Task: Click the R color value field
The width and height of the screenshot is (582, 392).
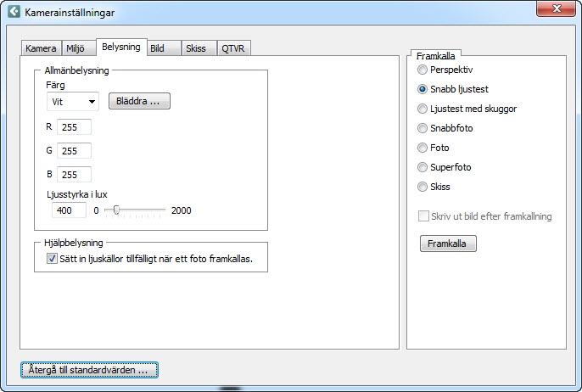Action: [x=74, y=127]
